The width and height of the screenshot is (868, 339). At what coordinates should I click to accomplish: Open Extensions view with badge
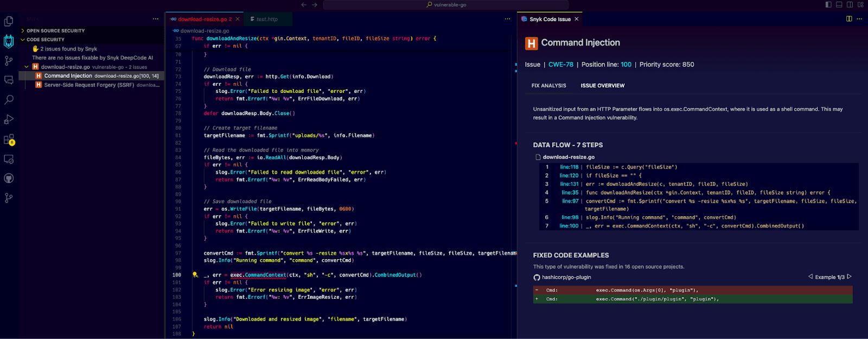9,140
